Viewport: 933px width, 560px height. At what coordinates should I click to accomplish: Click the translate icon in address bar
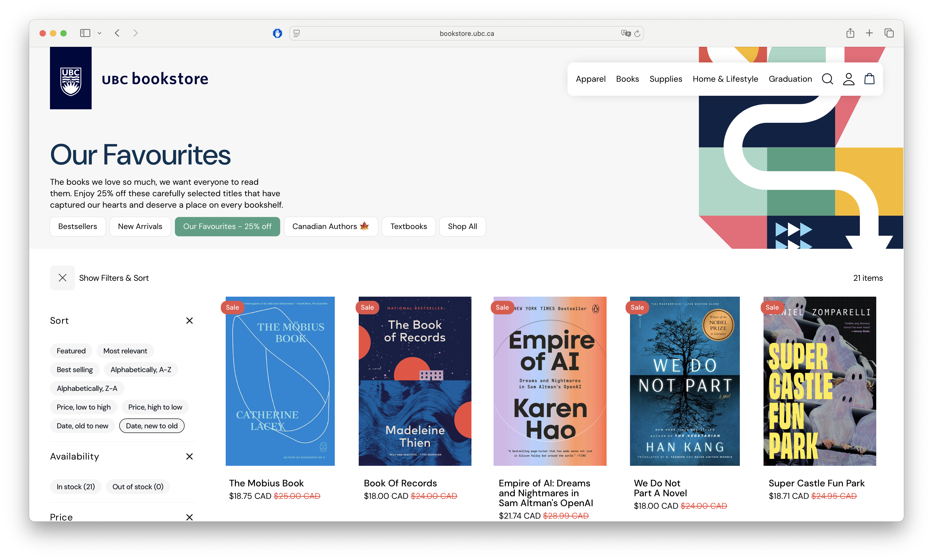(625, 33)
